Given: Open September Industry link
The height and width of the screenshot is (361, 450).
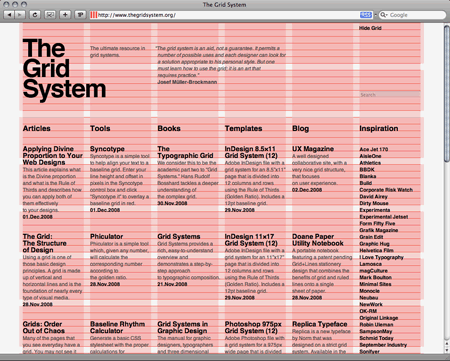Looking at the screenshot, I should click(383, 345).
